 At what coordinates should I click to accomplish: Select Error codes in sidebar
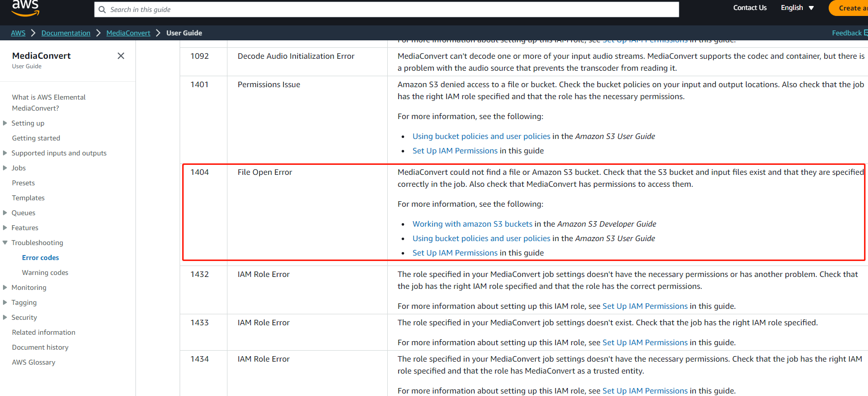pos(40,258)
